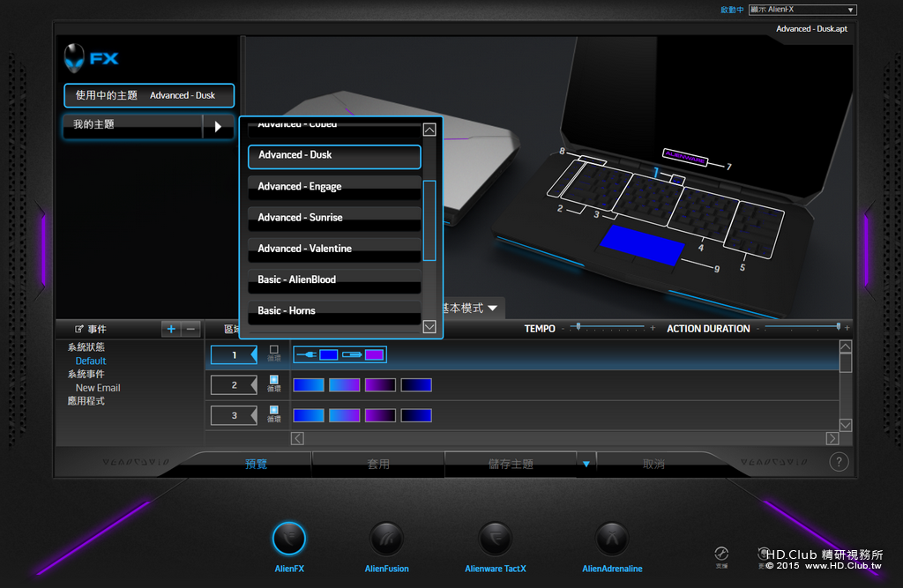903x588 pixels.
Task: Click the action duration plus sign
Action: click(847, 328)
